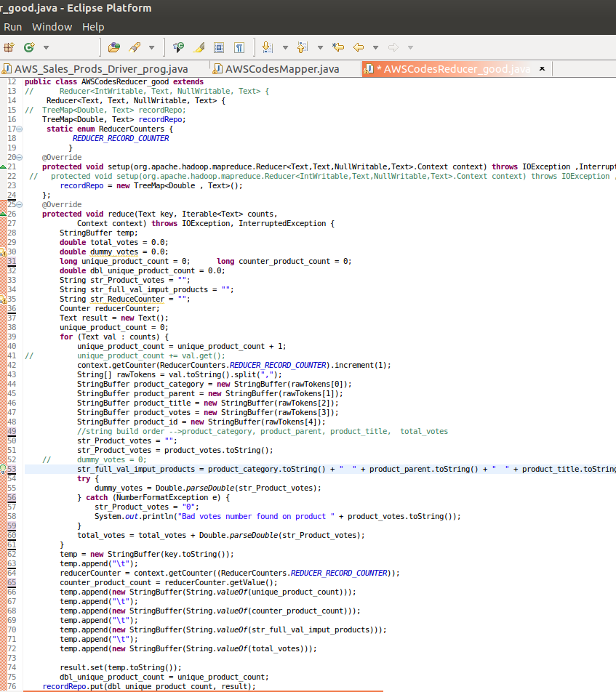Click the folder-shaped Open File icon
The image size is (616, 692).
(114, 47)
